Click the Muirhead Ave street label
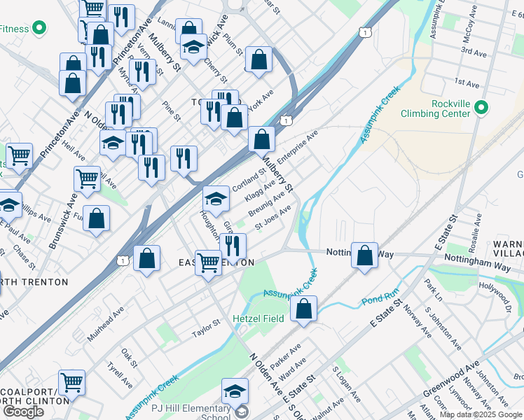524x420 pixels. [105, 324]
